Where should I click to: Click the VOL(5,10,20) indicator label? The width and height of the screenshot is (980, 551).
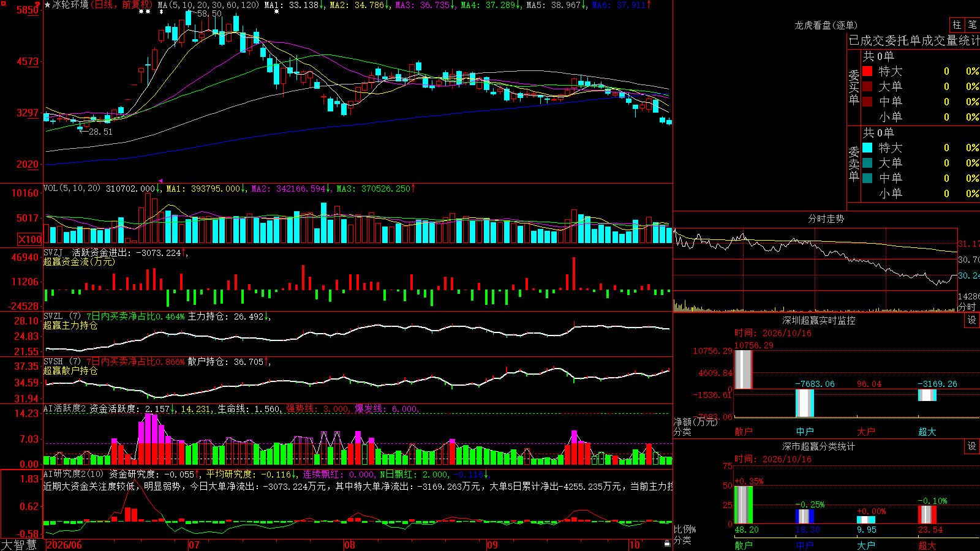click(x=72, y=189)
